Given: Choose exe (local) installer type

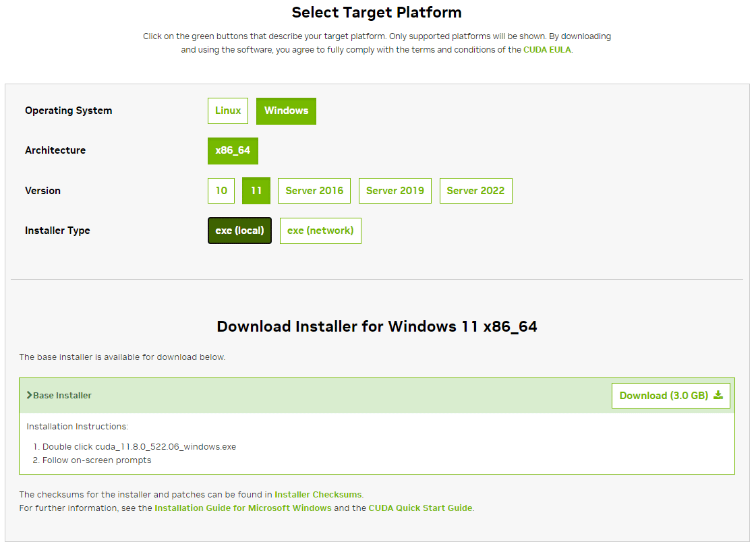Looking at the screenshot, I should 239,231.
